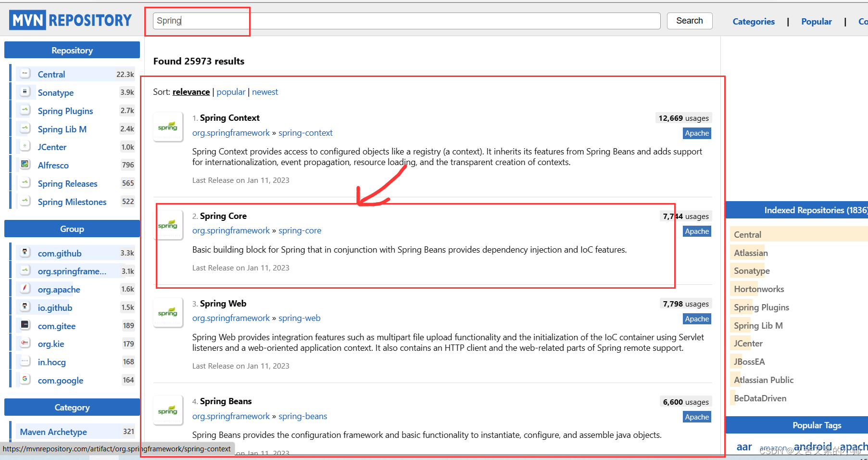Filter by com.github group
The image size is (868, 460).
point(60,254)
